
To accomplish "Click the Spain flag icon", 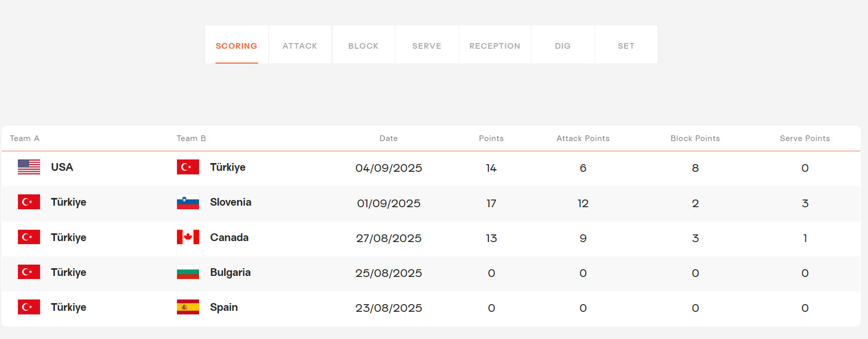I will [x=188, y=307].
